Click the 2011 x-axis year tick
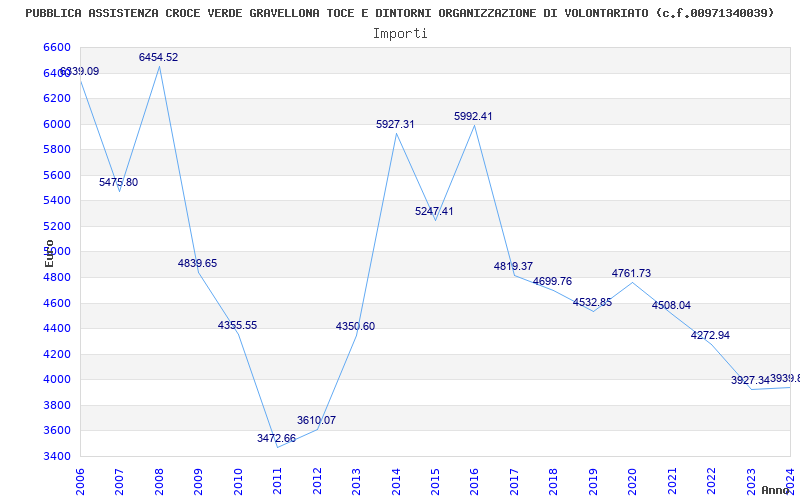800x500 pixels. [277, 481]
